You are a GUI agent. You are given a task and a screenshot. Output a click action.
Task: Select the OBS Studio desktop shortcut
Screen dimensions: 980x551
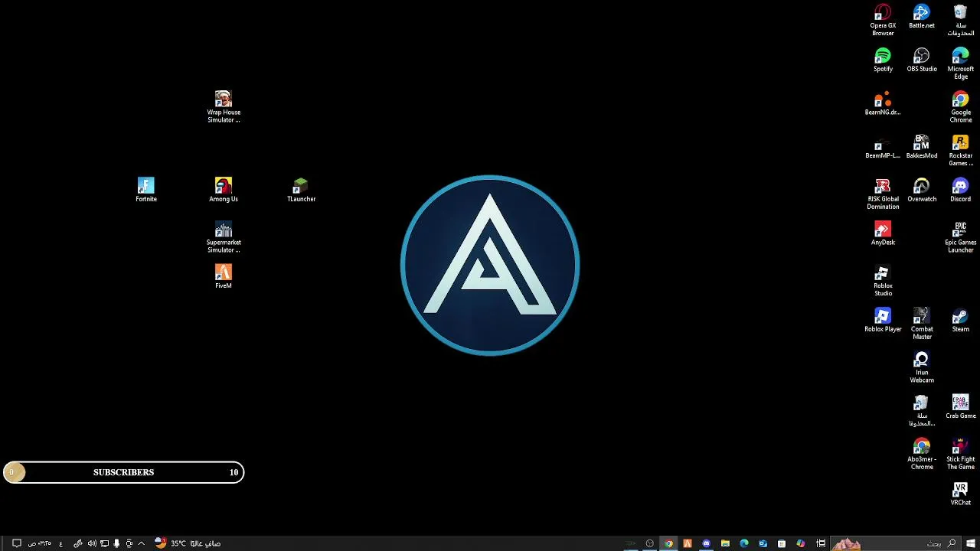(x=922, y=60)
